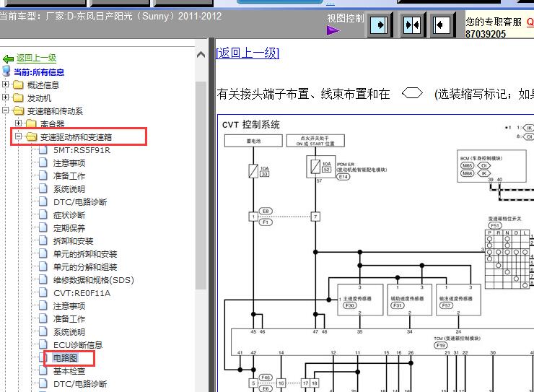Select the ECU诊断信息 tree item

78,345
